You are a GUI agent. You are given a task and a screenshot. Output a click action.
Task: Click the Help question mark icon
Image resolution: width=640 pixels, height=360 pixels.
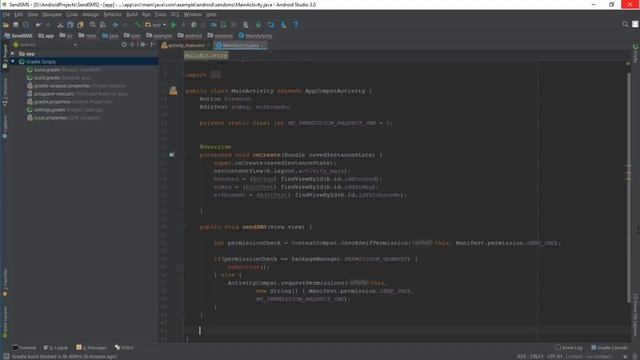point(296,25)
